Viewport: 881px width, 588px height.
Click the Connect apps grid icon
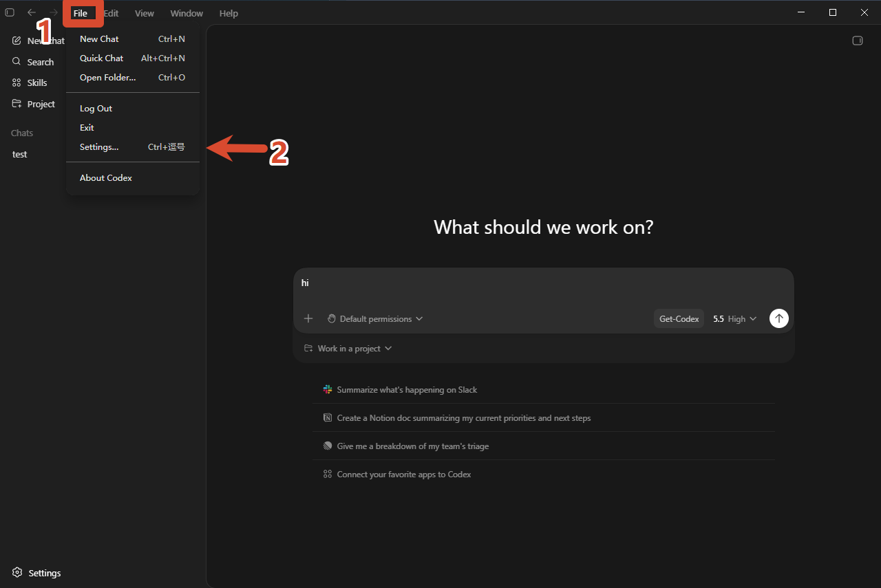coord(328,474)
